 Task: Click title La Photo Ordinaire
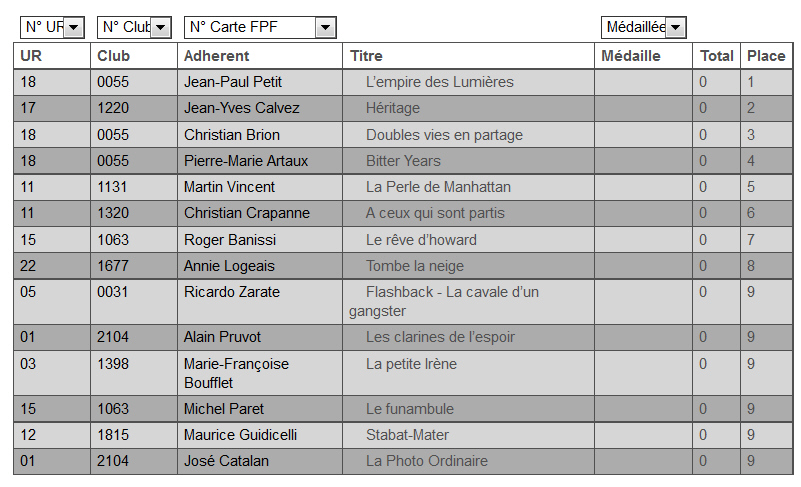pyautogui.click(x=427, y=461)
